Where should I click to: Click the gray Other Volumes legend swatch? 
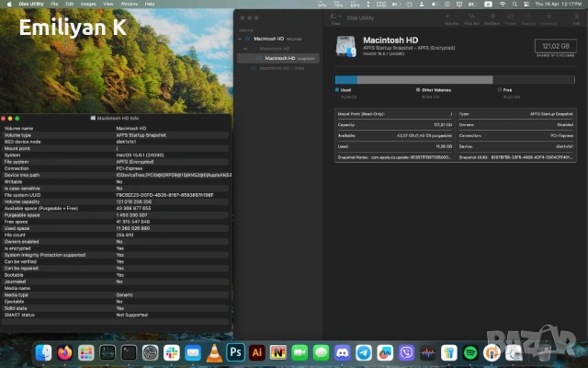click(x=418, y=90)
